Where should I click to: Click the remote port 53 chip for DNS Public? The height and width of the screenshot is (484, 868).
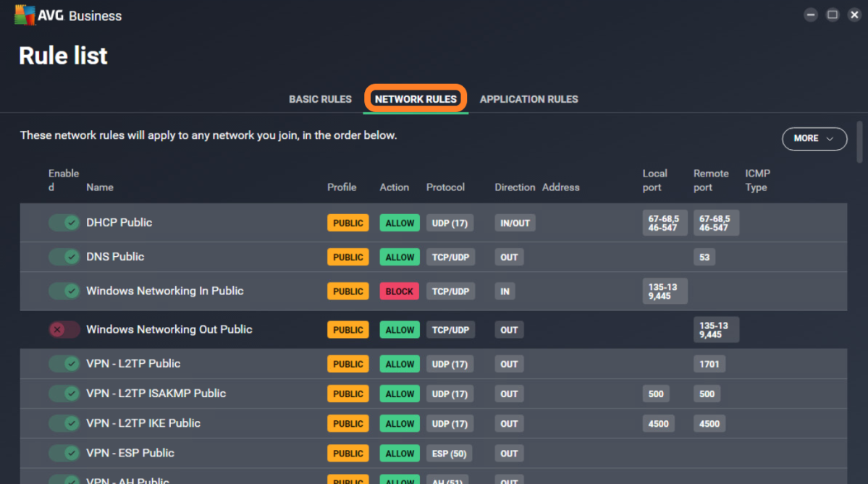point(704,257)
